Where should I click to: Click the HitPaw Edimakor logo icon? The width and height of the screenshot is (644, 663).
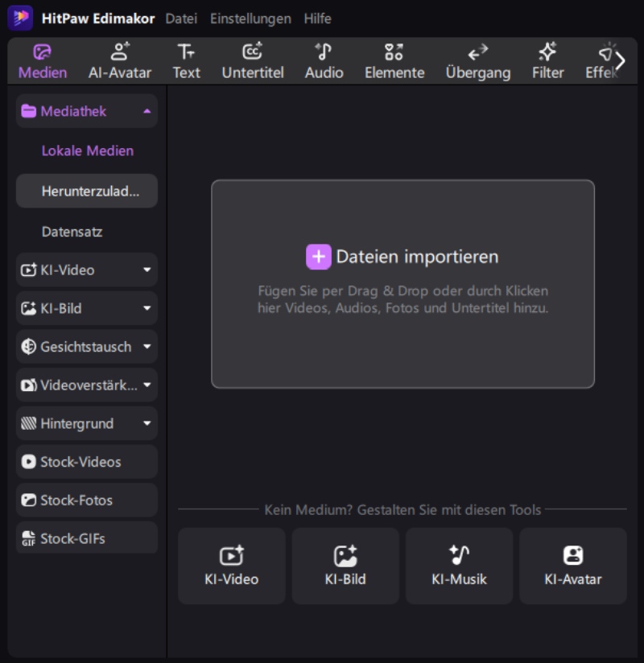point(20,18)
